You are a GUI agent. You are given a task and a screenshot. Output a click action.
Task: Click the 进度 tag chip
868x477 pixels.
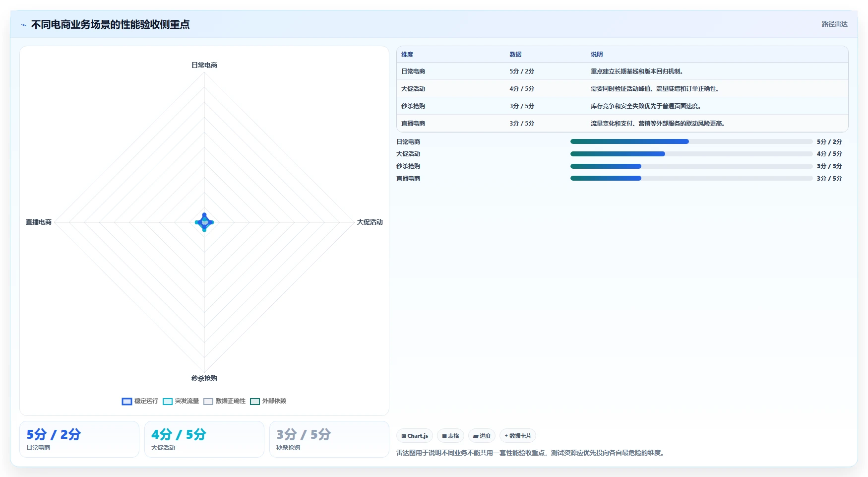[482, 436]
